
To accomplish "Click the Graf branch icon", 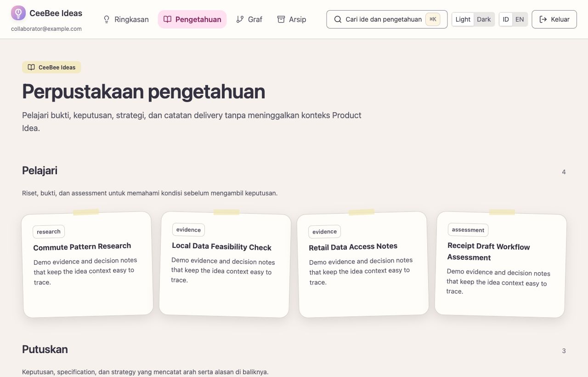I will 240,19.
